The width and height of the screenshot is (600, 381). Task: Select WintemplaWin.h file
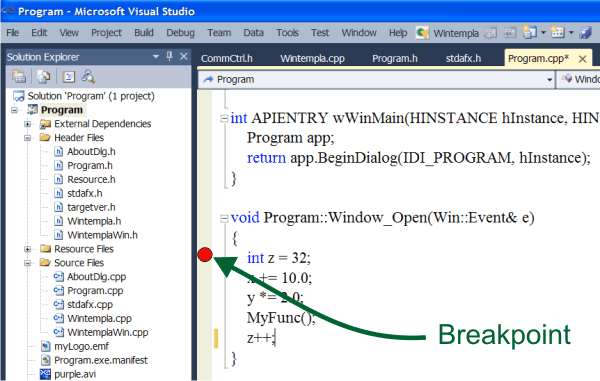point(102,235)
